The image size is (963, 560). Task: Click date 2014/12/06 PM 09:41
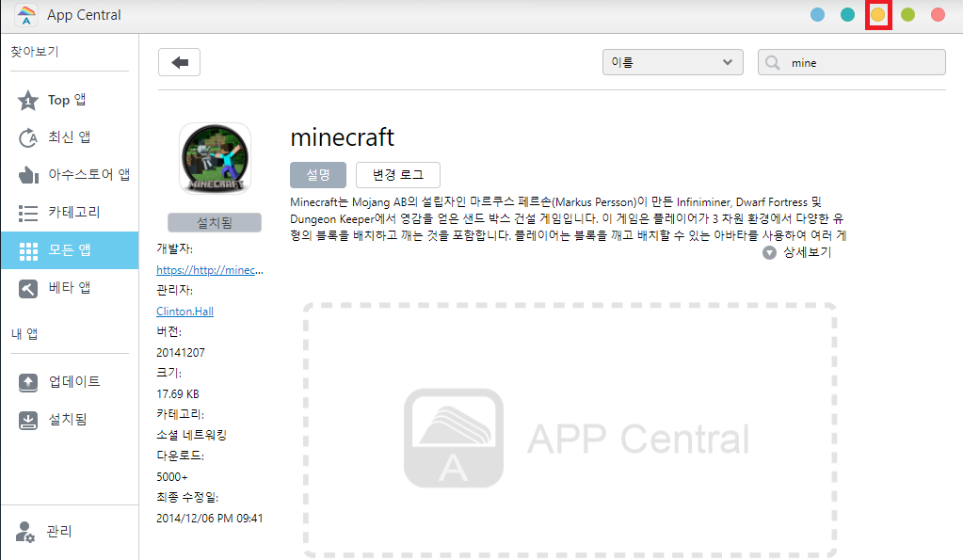209,519
